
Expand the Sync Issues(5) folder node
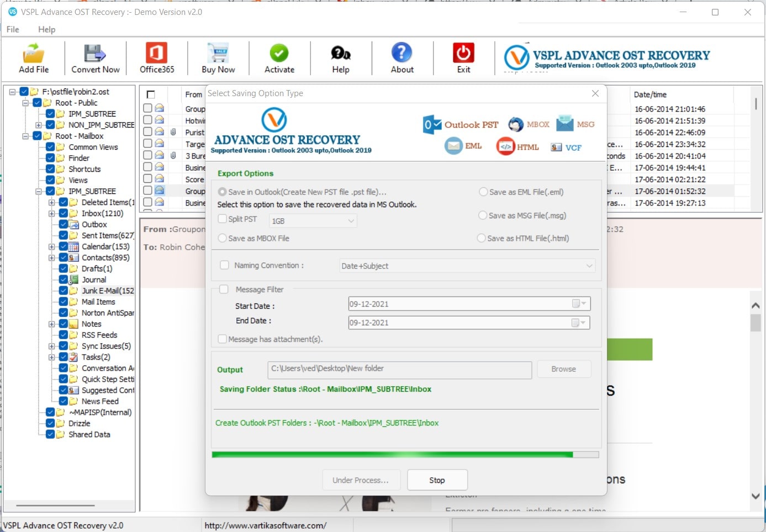click(51, 346)
